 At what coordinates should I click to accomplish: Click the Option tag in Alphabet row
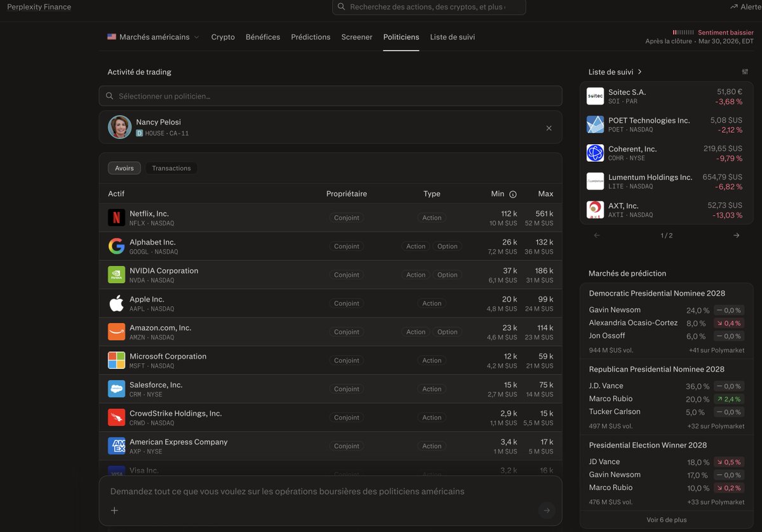(x=447, y=246)
